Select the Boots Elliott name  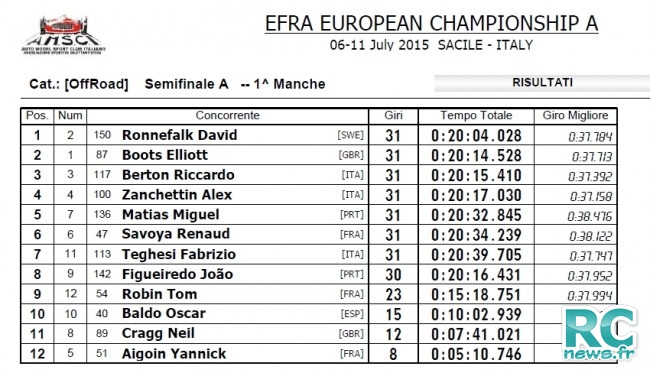(165, 155)
